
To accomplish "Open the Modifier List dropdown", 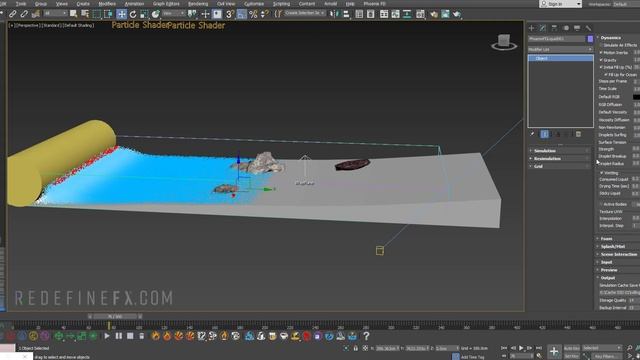I will (x=560, y=49).
